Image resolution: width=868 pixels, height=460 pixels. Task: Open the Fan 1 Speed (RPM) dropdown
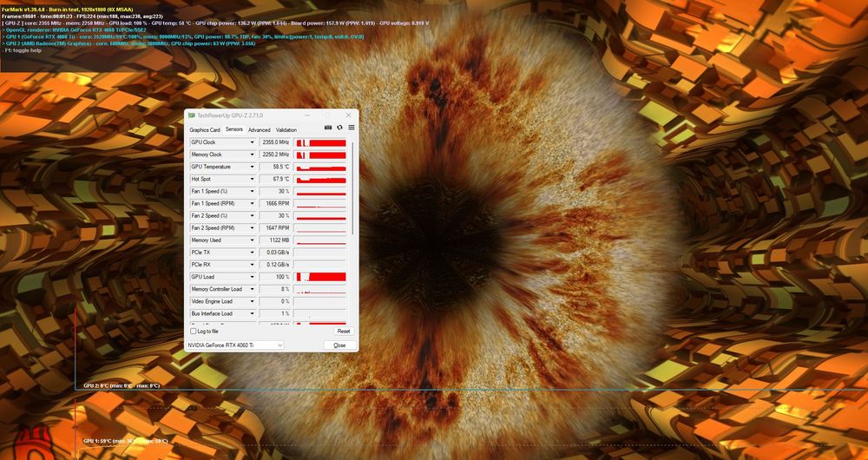click(x=252, y=203)
